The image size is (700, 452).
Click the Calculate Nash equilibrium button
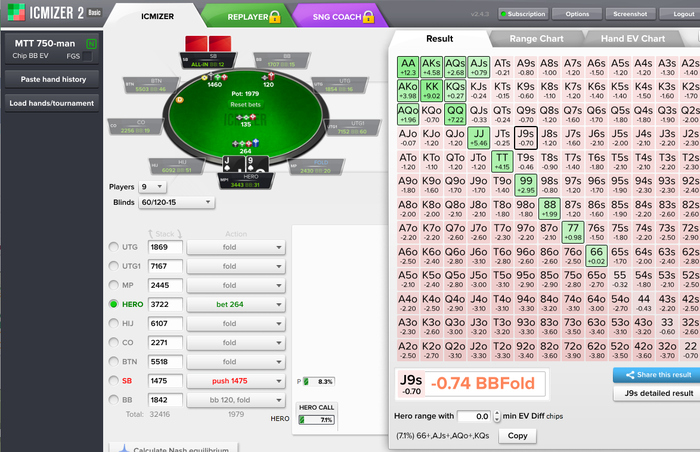174,448
